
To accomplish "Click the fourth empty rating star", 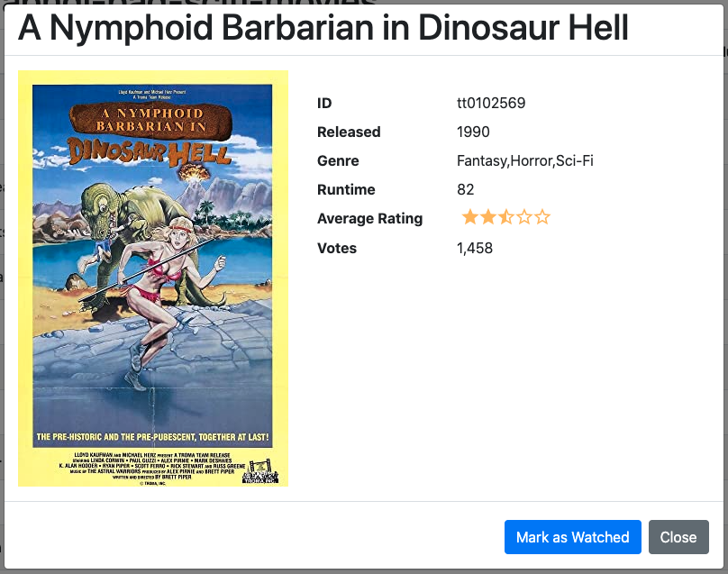I will (x=523, y=217).
